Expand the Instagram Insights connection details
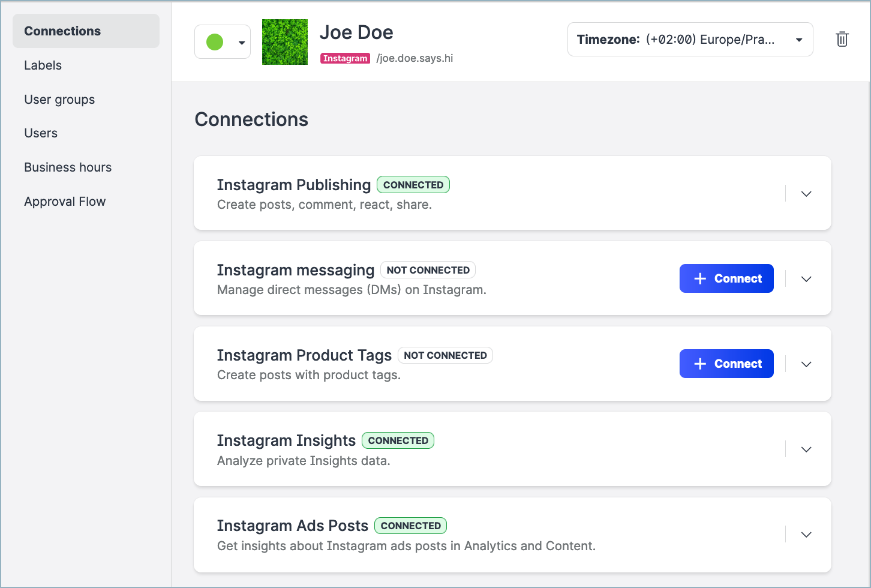 (806, 449)
